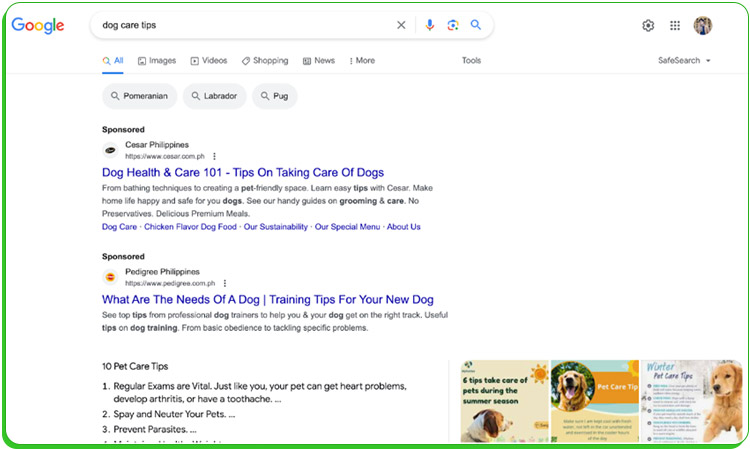
Task: Refine search with Labrador chip
Action: click(x=215, y=96)
